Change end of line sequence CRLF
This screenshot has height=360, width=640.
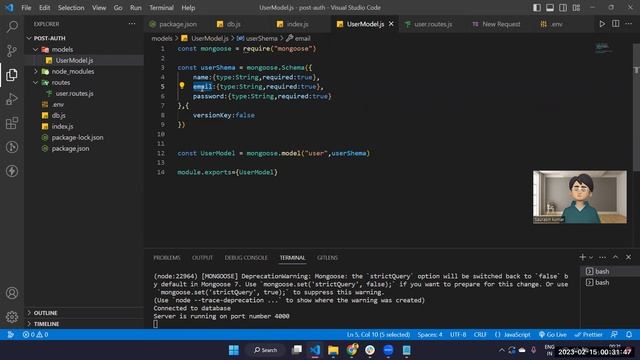480,335
